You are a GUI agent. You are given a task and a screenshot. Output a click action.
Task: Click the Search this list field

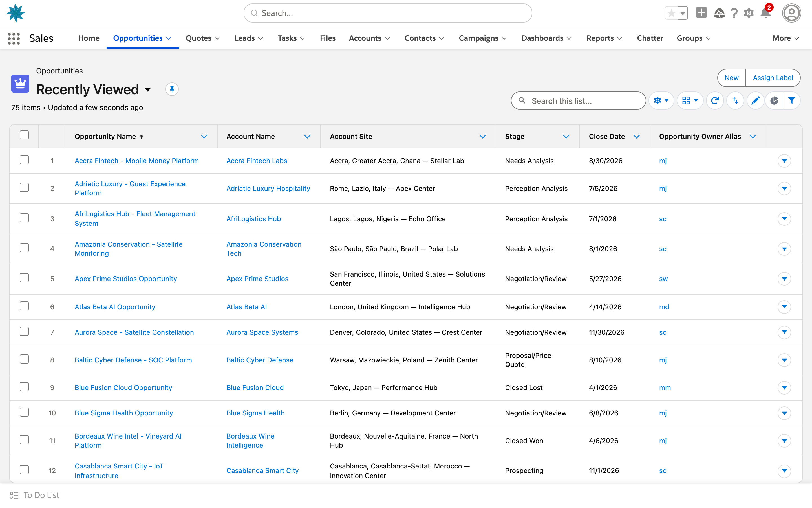tap(578, 101)
